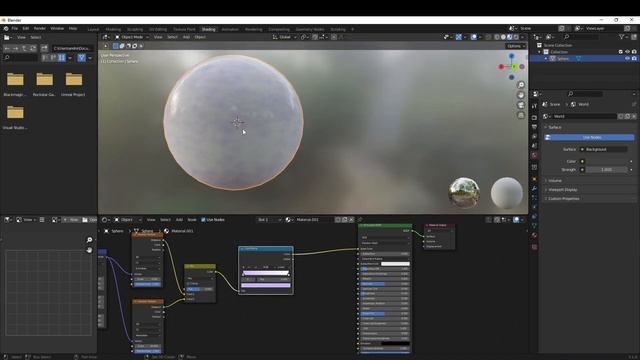Open outliner filter funnel dropdown
Screen dimensions: 640x360
click(623, 37)
